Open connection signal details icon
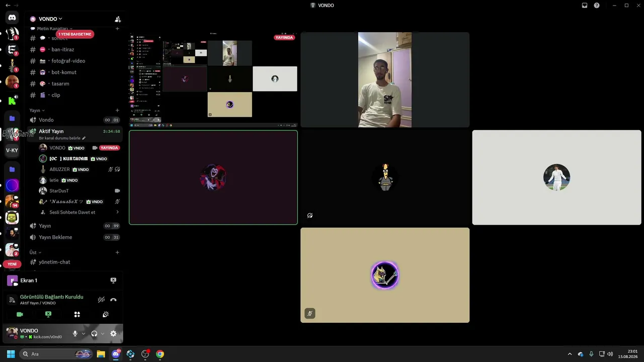The height and width of the screenshot is (362, 644). [12, 300]
